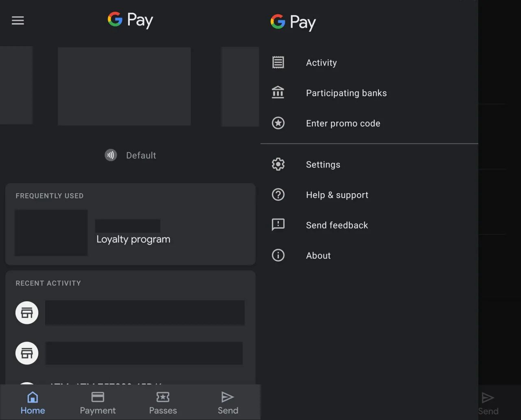Click the Activity receipt icon
The height and width of the screenshot is (420, 521).
[278, 62]
